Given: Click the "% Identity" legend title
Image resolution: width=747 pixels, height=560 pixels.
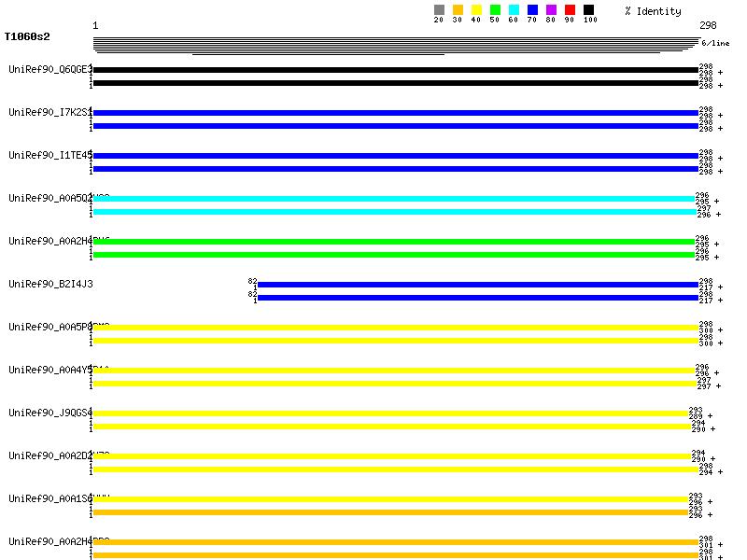Looking at the screenshot, I should tap(653, 11).
